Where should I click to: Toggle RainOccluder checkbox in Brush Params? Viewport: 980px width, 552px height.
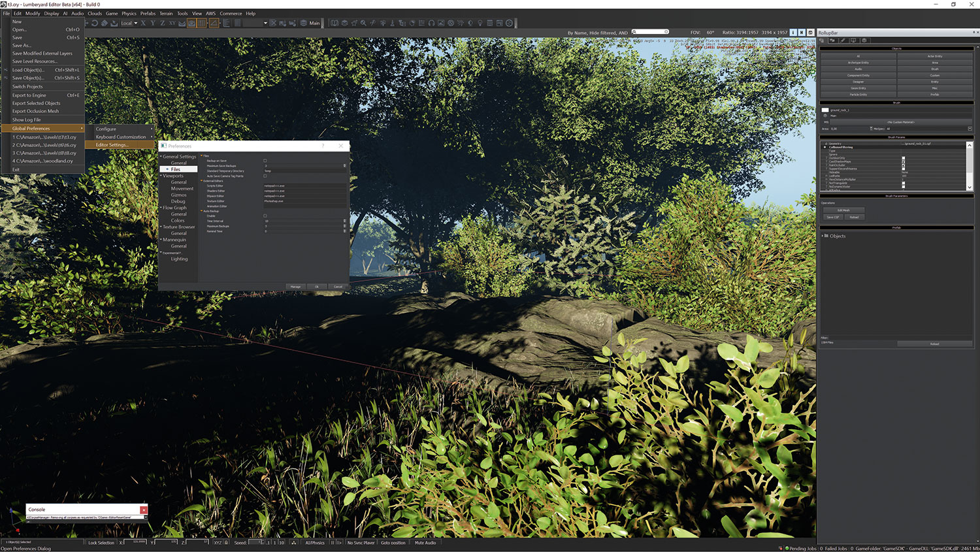tap(904, 165)
